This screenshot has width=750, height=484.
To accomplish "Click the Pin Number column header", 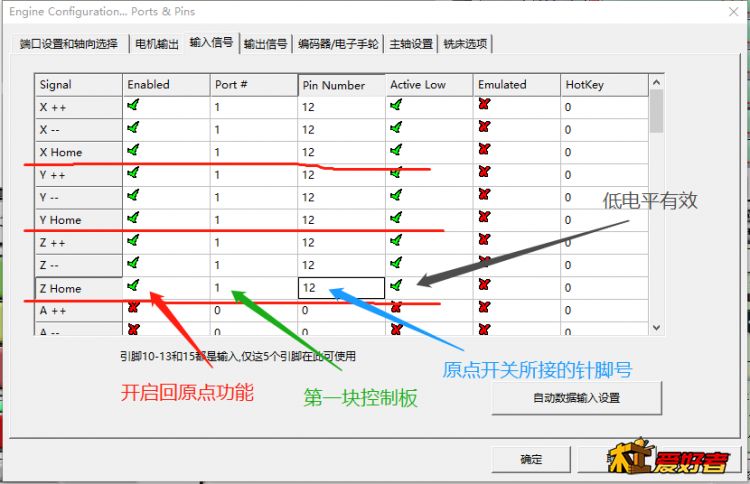I will 342,85.
